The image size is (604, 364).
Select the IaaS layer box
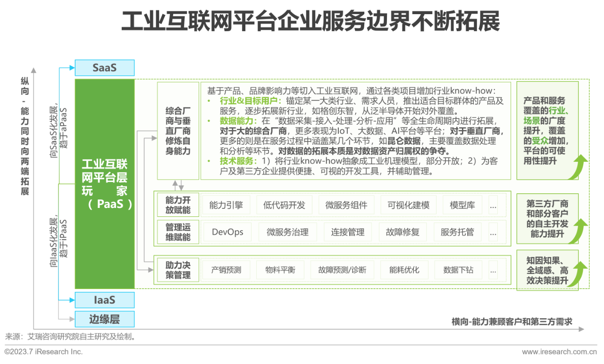click(x=104, y=300)
